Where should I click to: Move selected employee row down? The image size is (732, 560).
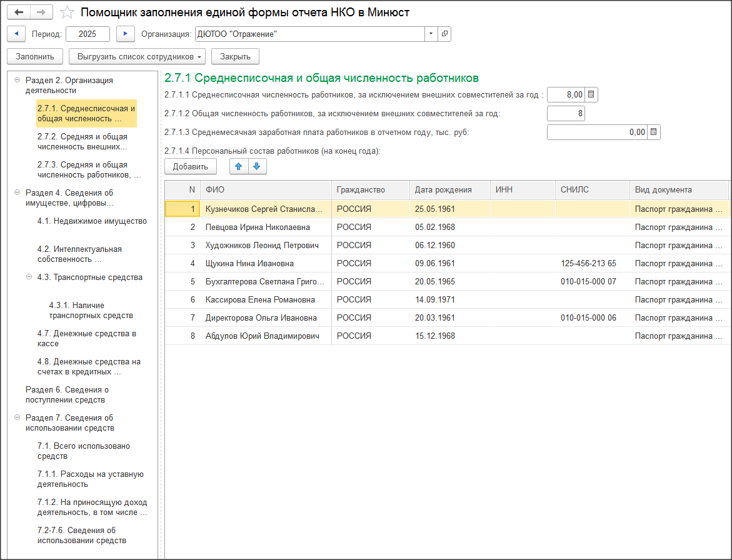[x=257, y=166]
